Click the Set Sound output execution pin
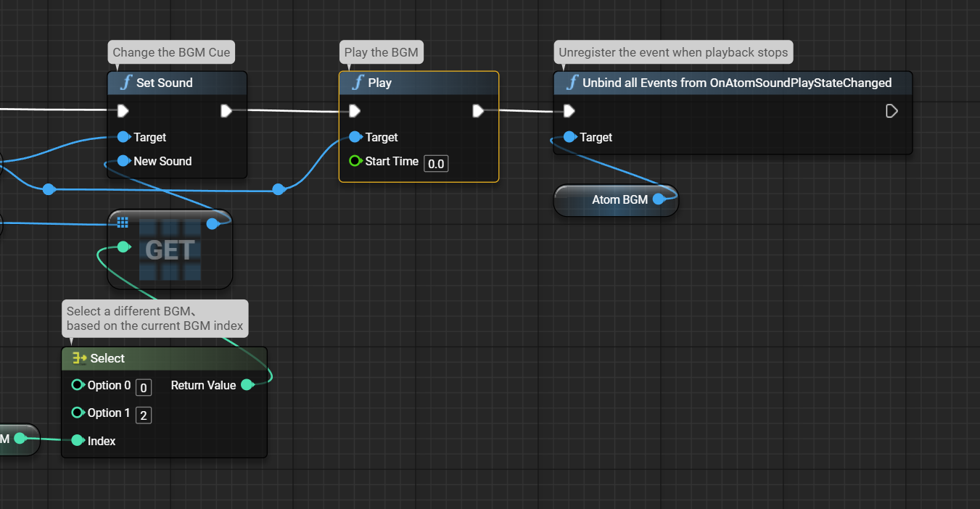980x509 pixels. tap(226, 111)
